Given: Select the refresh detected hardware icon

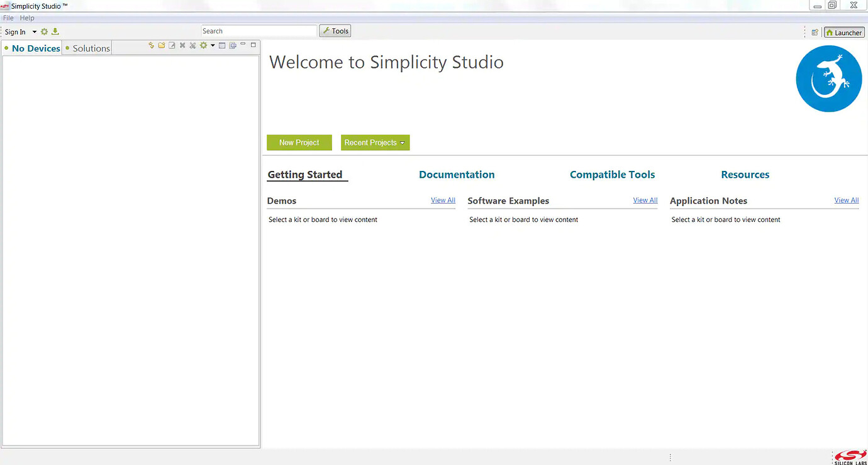Looking at the screenshot, I should (x=151, y=45).
